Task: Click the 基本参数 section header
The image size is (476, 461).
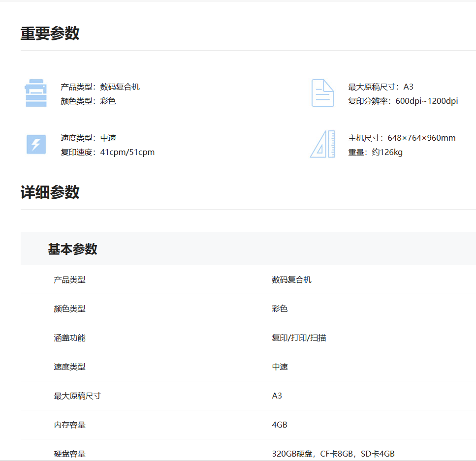Action: coord(72,249)
